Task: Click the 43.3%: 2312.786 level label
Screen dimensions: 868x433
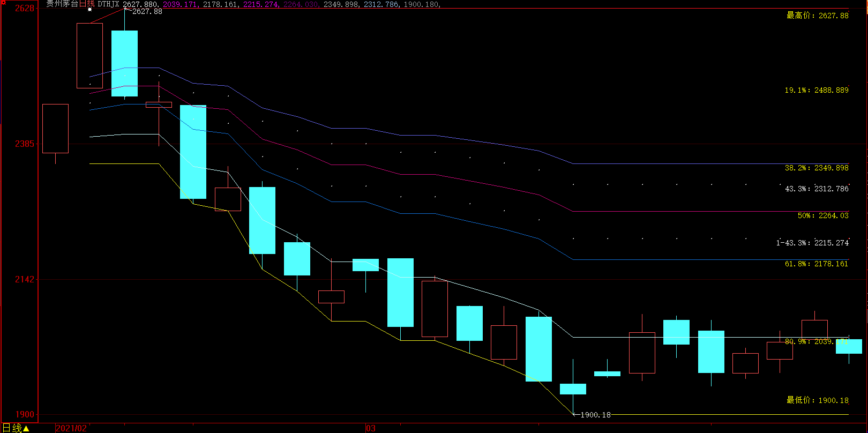Action: tap(817, 189)
